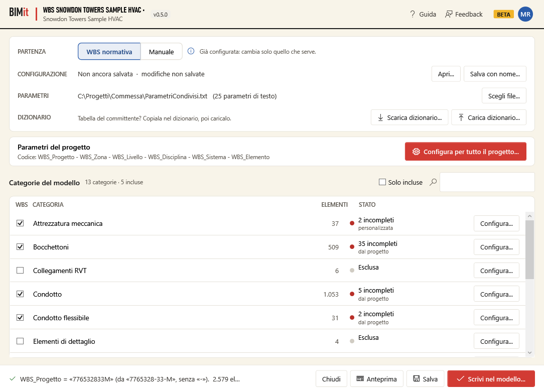Click the v0.5.0 version label
544x392 pixels.
tap(160, 15)
